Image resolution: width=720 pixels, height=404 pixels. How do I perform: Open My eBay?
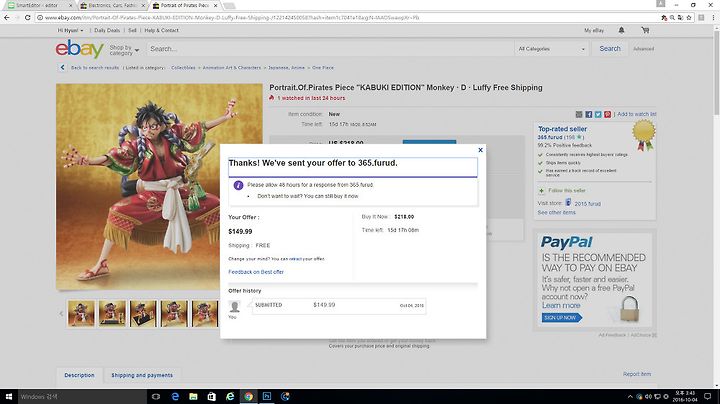coord(594,30)
